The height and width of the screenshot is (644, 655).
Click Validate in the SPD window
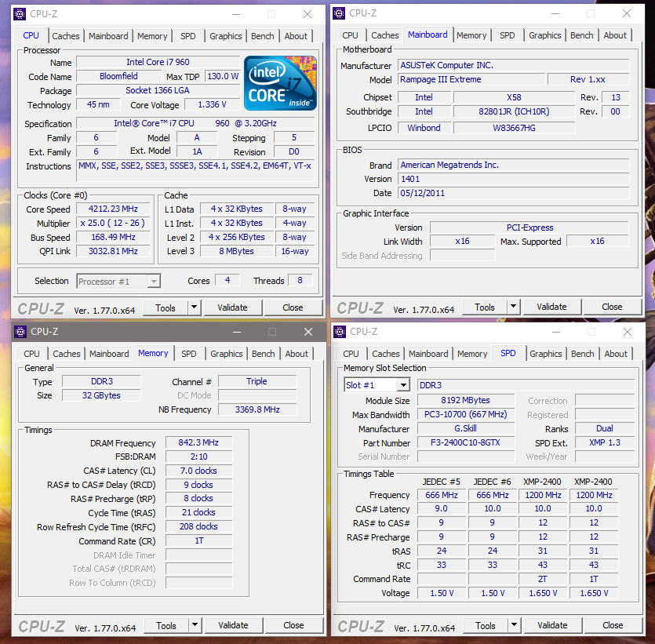tap(552, 625)
